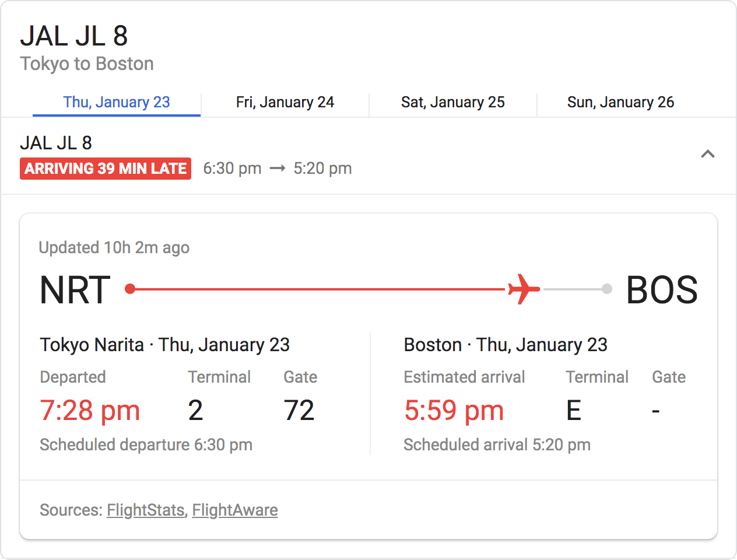Click the JAL JL 8 main heading
Viewport: 737px width, 560px height.
[74, 36]
